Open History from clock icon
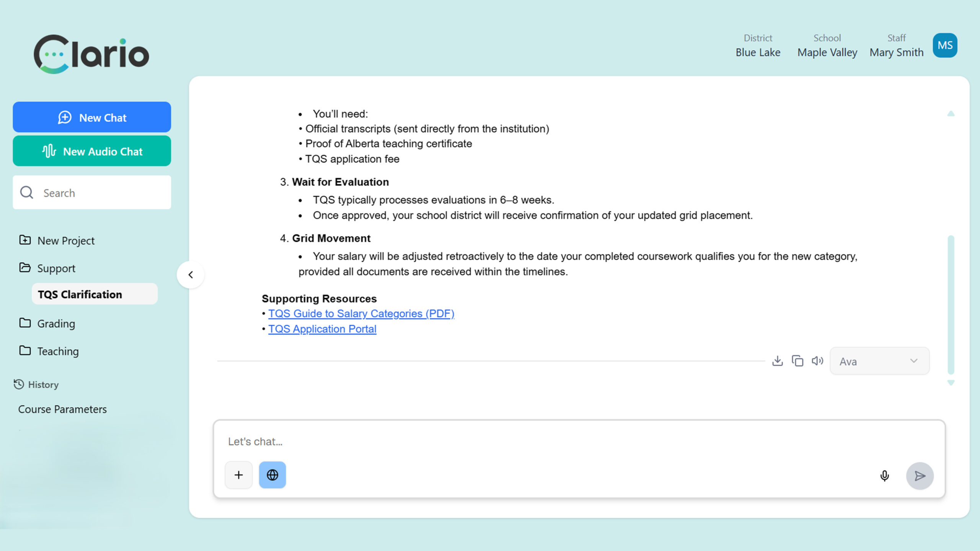Viewport: 980px width, 551px height. (x=19, y=384)
